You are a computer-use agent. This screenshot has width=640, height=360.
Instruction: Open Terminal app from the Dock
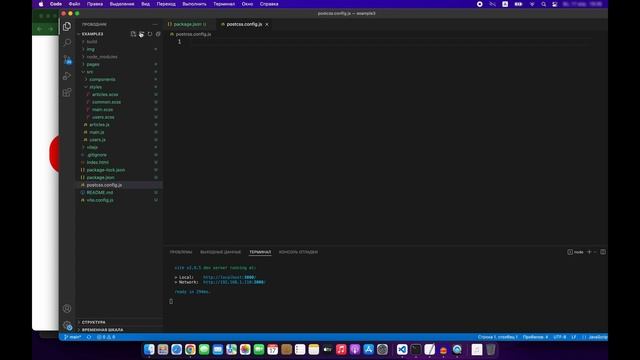416,349
